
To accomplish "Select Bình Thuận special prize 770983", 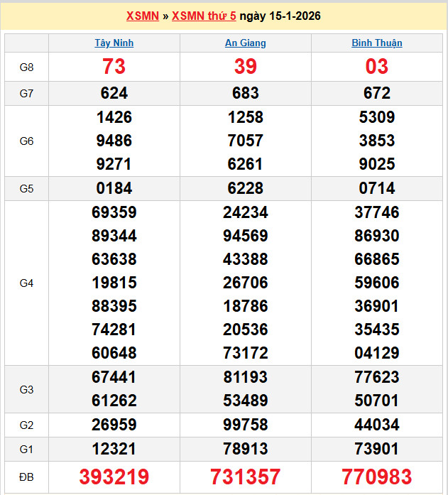I will tap(377, 477).
